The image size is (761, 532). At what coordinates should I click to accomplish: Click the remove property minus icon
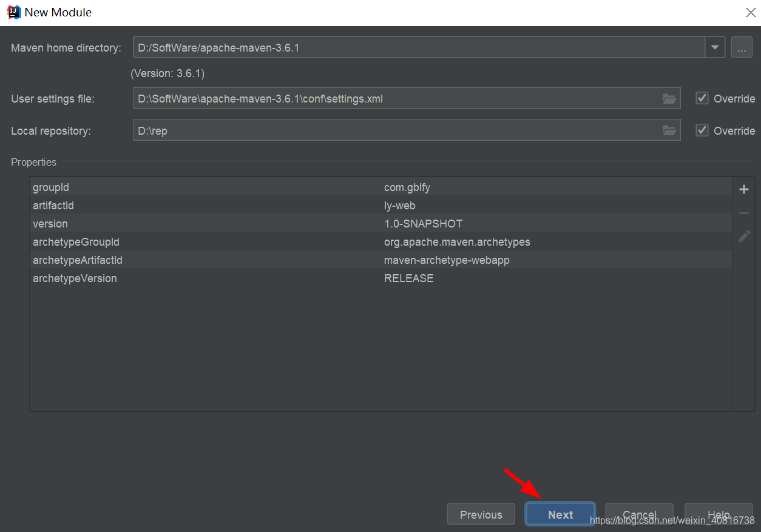(x=744, y=213)
